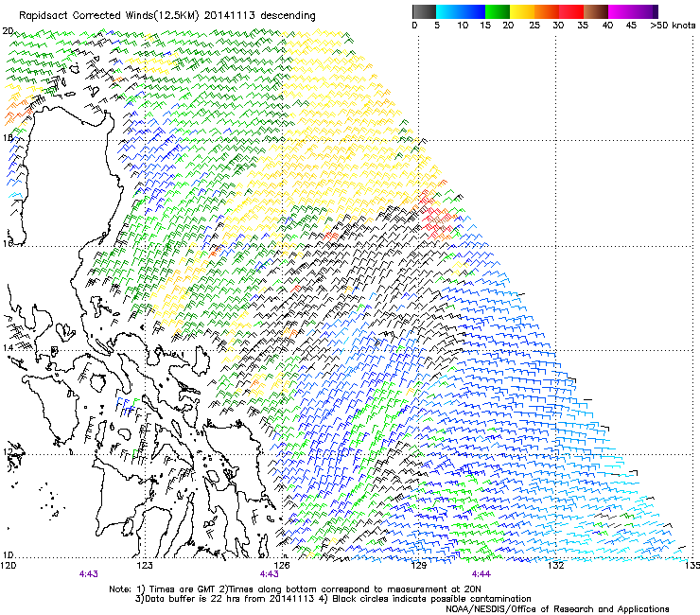Click the note 'Data buffer is 22 hrs from 20141113'
The width and height of the screenshot is (700, 615).
point(230,599)
